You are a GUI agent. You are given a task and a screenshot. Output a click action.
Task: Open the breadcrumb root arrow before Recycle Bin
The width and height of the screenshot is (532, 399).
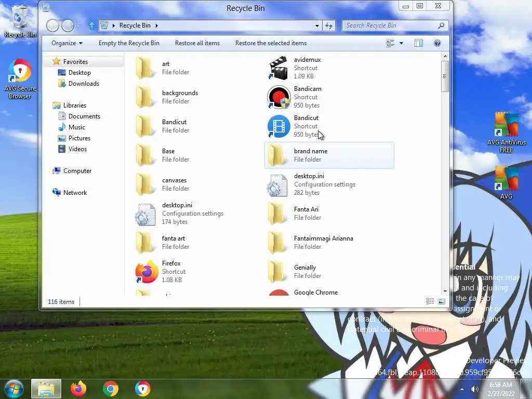tap(114, 25)
